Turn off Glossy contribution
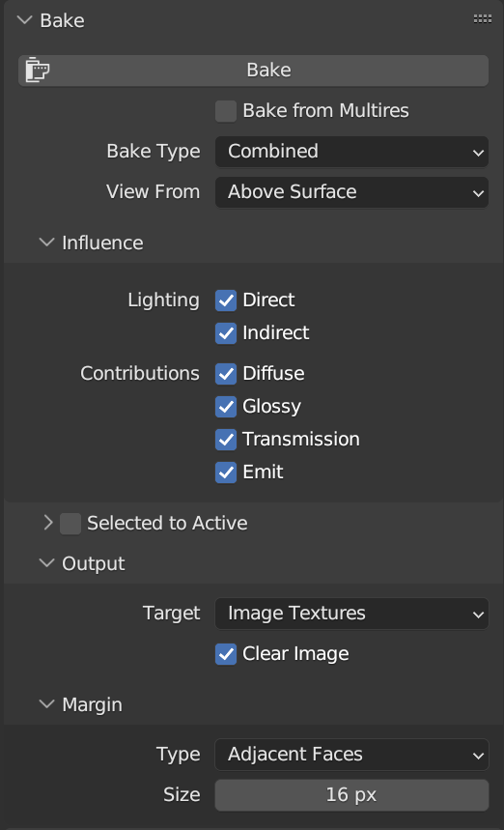 tap(226, 407)
